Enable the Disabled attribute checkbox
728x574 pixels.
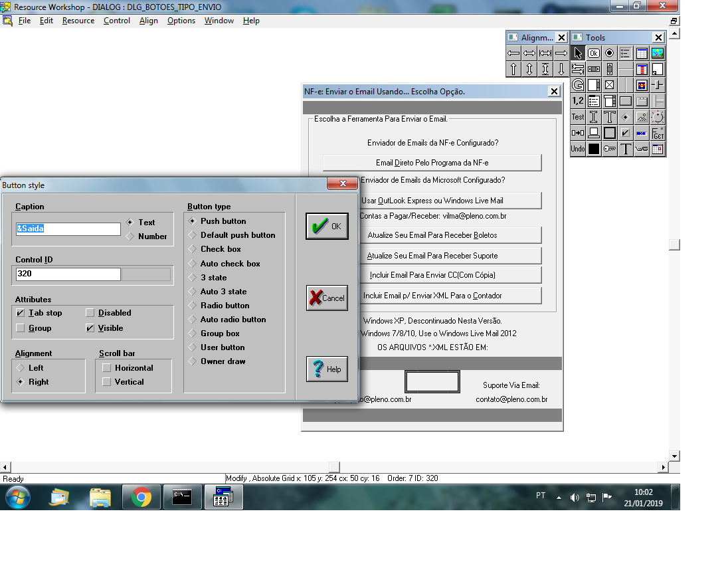[90, 313]
